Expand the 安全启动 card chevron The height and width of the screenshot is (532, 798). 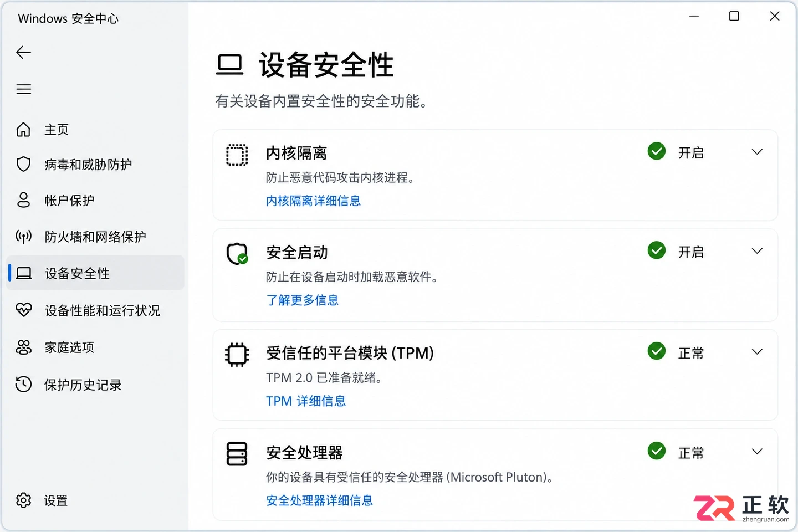[757, 251]
